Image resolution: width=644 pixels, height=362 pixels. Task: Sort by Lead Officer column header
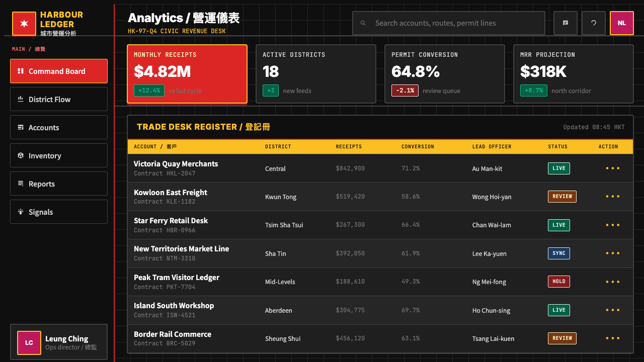coord(492,147)
